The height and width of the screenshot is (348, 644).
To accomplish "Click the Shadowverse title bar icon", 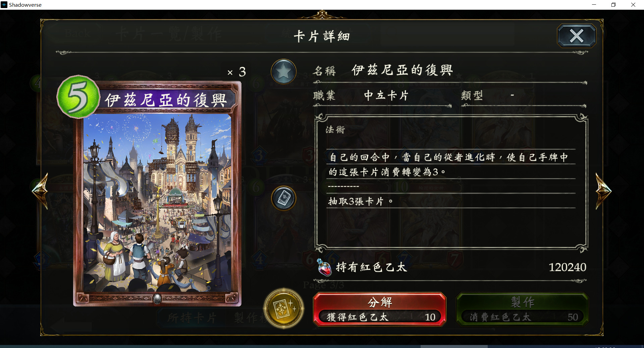I will tap(4, 5).
